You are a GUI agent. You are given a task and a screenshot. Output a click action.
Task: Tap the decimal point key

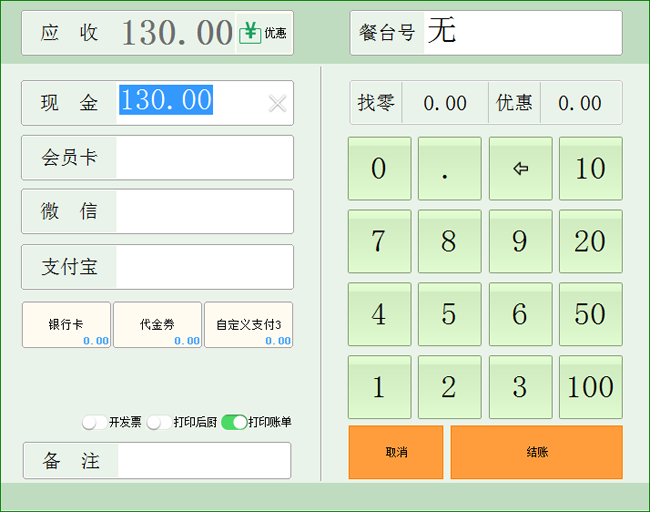pos(449,169)
